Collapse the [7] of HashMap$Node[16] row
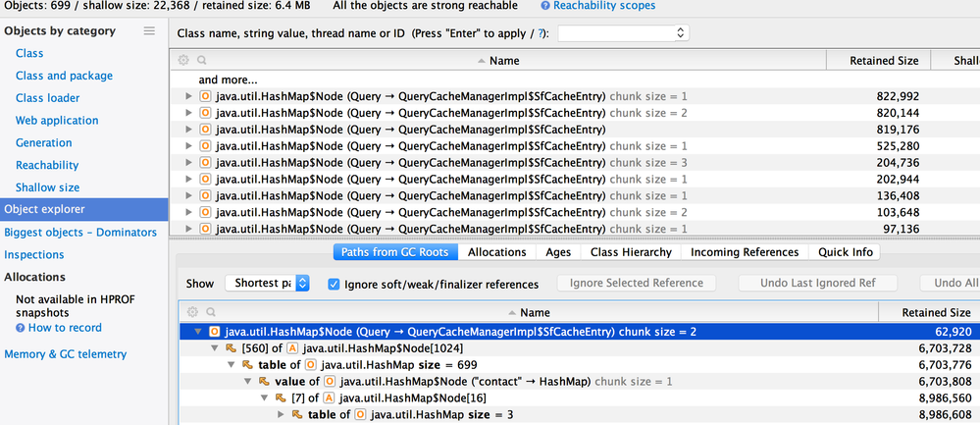 coord(265,398)
